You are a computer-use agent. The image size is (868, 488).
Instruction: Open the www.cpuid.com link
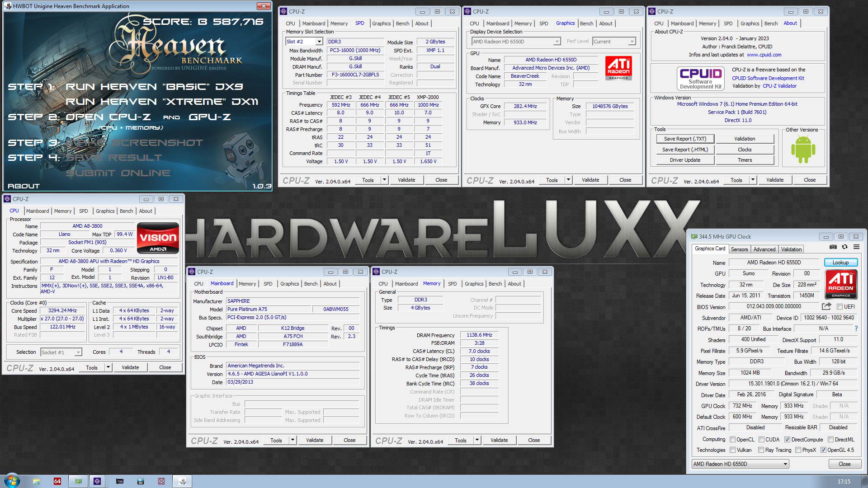pyautogui.click(x=764, y=55)
